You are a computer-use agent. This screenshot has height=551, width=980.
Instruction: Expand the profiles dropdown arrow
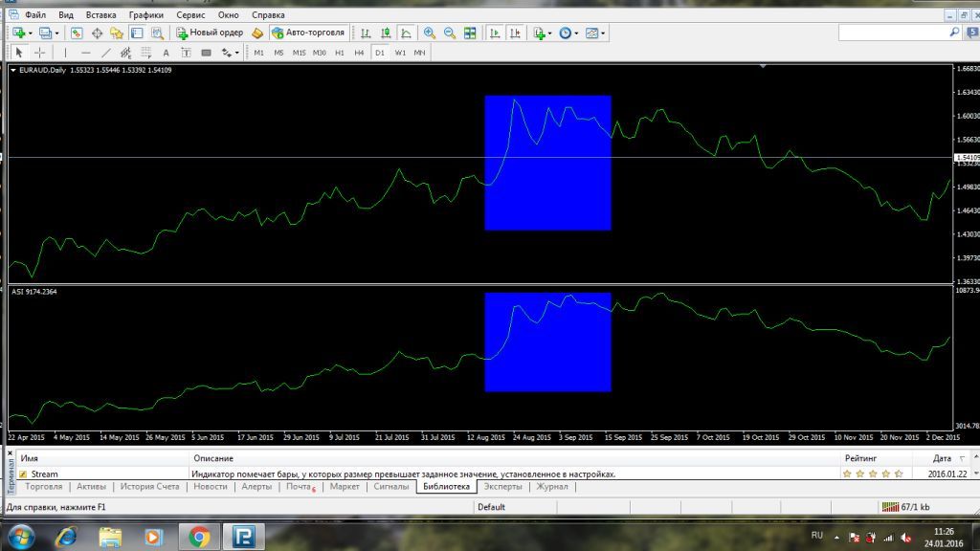coord(56,33)
